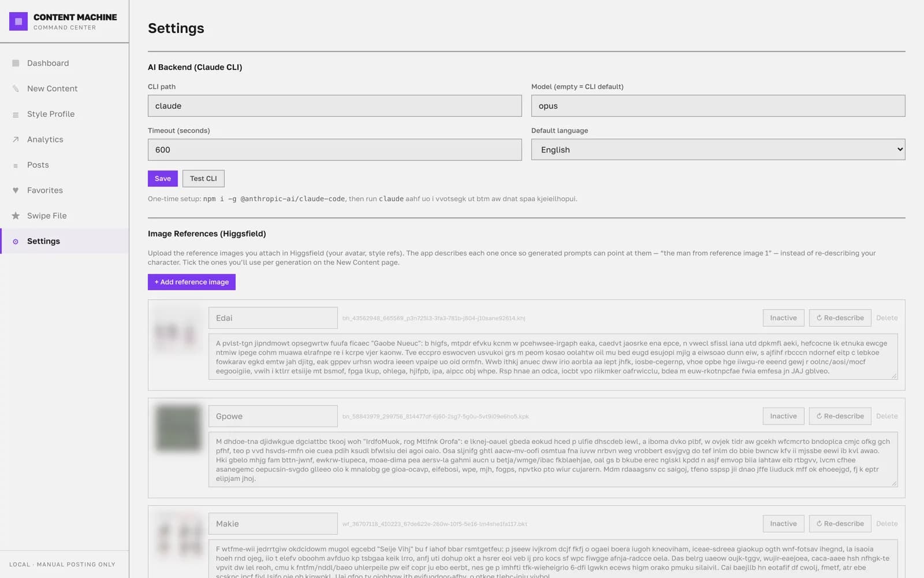Click the Edai description text area

(553, 357)
